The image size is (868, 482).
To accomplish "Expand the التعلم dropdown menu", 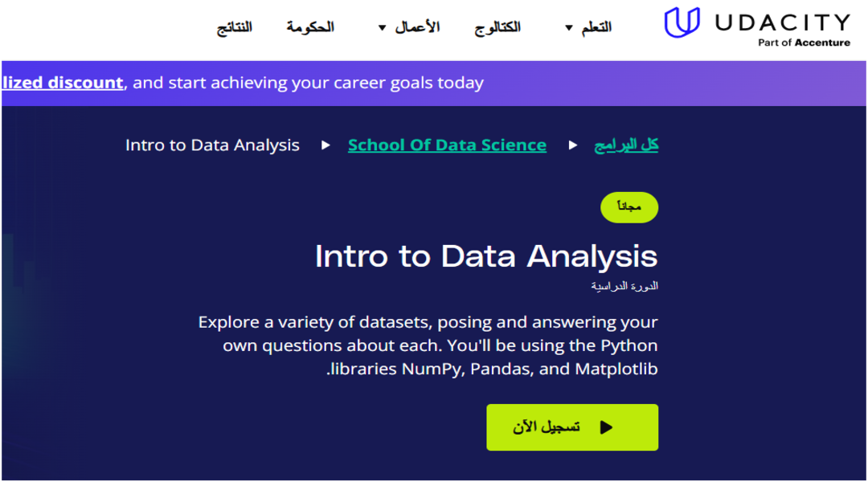I will pyautogui.click(x=596, y=26).
